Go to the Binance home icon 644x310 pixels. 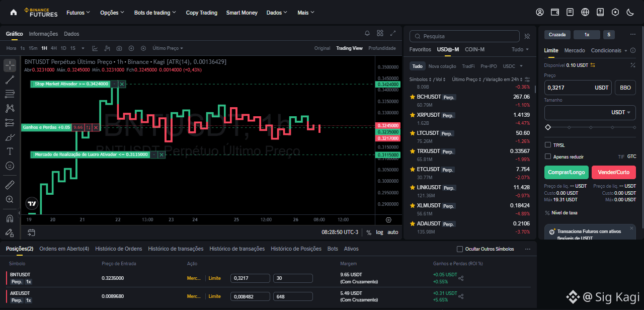14,12
